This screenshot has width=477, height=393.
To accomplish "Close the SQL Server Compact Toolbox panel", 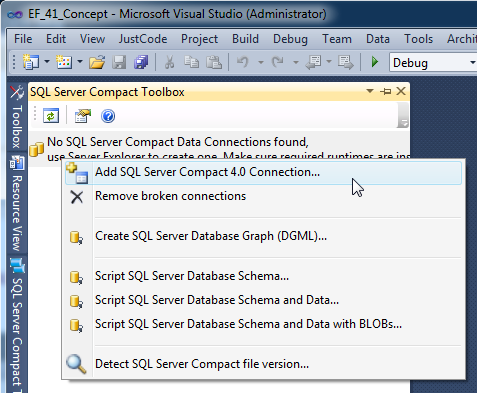I will [401, 91].
